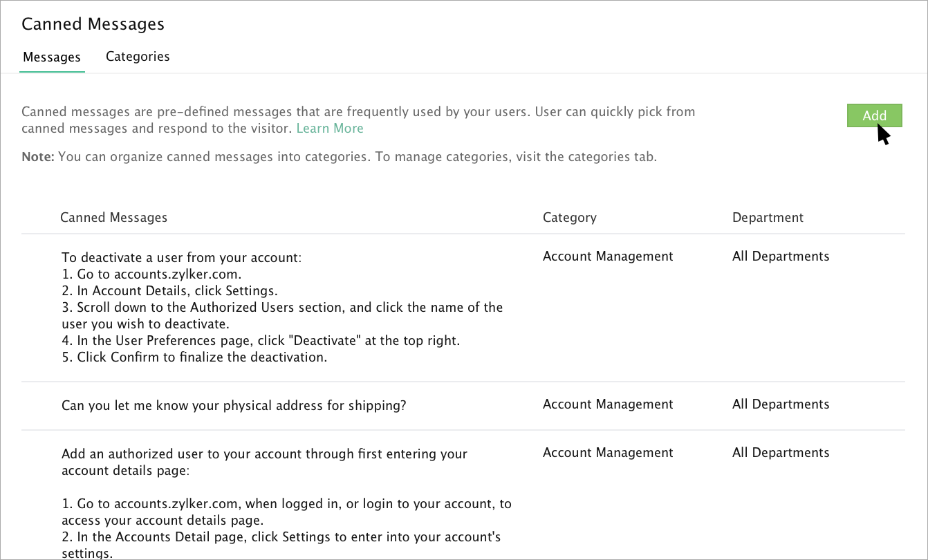
Task: Click Account Management in the shipping address row
Action: (x=608, y=404)
